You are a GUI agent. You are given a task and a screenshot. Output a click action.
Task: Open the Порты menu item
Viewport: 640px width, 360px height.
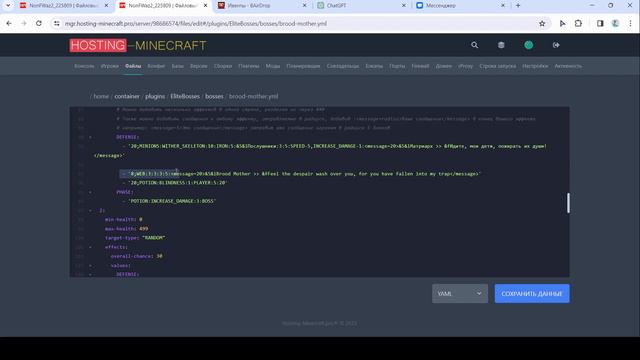tap(397, 66)
